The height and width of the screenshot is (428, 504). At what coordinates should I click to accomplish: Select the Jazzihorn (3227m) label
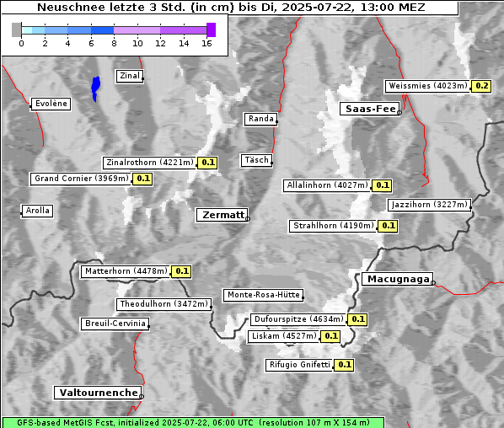[x=430, y=205]
